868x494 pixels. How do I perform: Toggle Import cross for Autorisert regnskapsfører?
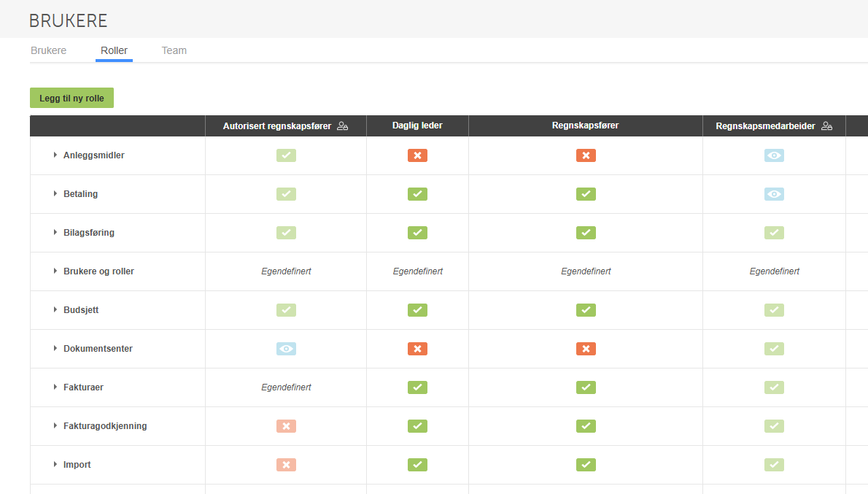click(x=286, y=465)
